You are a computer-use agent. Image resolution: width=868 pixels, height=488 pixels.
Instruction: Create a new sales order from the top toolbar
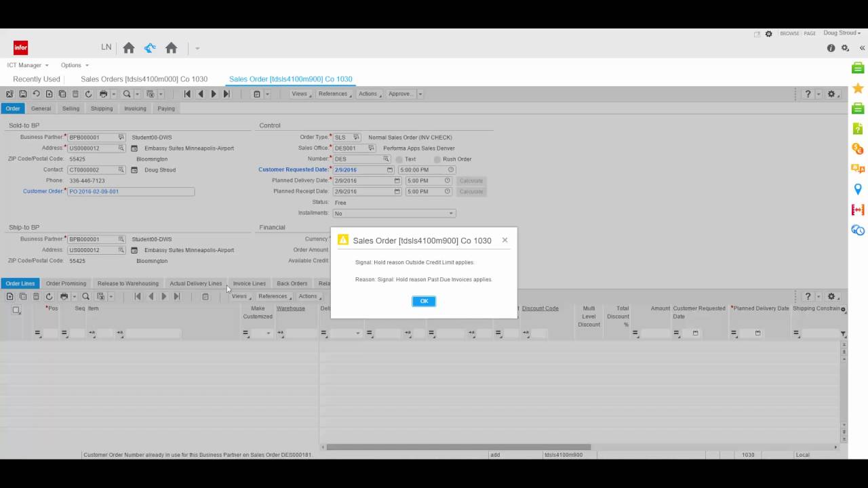point(49,94)
